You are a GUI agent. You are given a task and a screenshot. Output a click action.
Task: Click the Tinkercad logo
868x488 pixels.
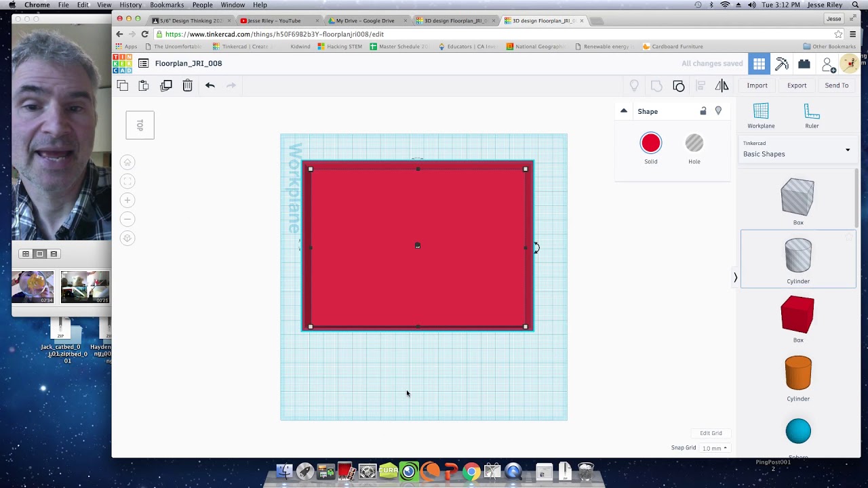point(123,63)
